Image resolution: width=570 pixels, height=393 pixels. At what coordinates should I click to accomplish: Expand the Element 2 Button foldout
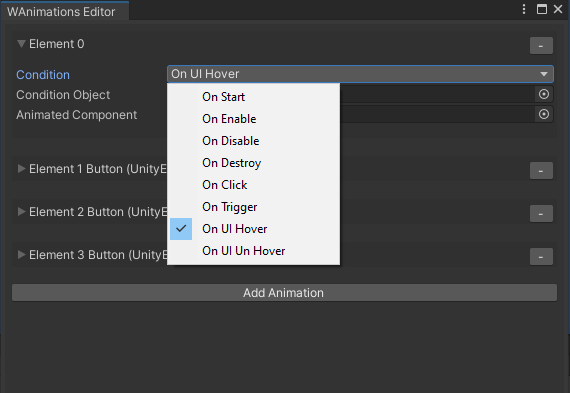pyautogui.click(x=21, y=212)
